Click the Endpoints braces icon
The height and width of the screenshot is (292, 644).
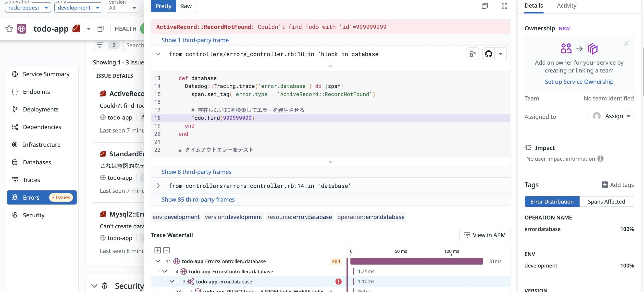click(x=15, y=92)
